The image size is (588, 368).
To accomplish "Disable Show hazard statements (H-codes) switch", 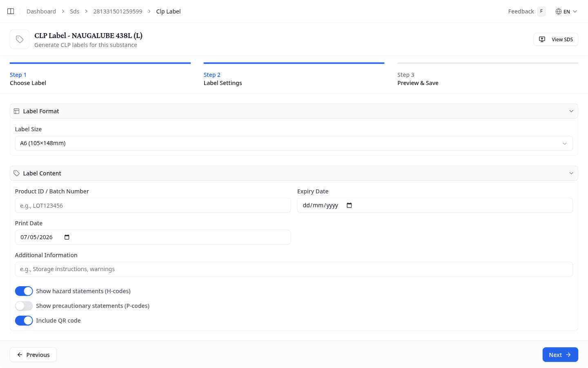I will click(x=24, y=291).
